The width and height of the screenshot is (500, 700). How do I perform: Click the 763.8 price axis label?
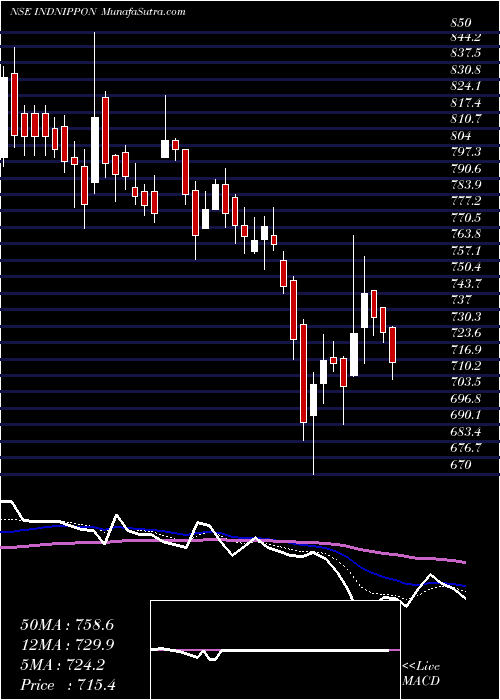coord(466,235)
